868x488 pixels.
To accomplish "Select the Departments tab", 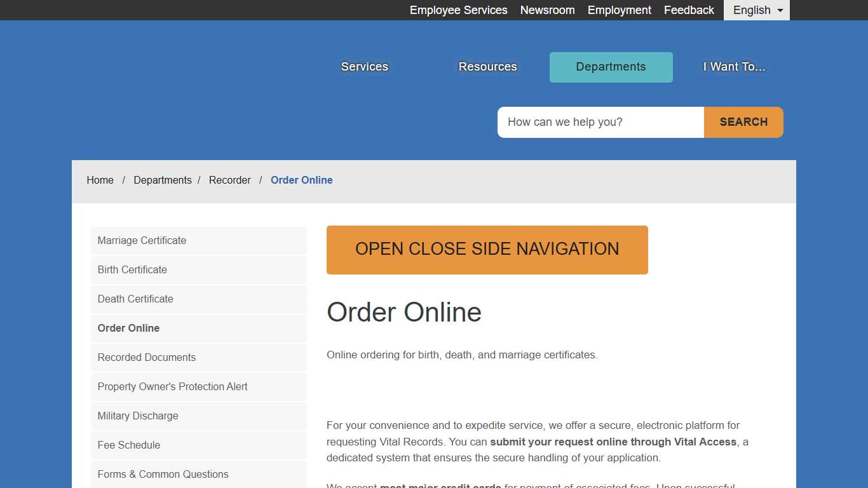I will (610, 67).
